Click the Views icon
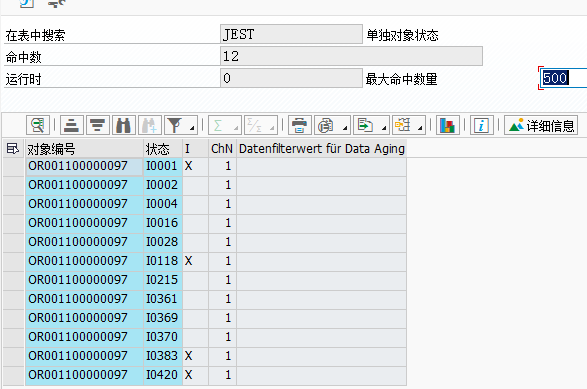 (x=326, y=125)
